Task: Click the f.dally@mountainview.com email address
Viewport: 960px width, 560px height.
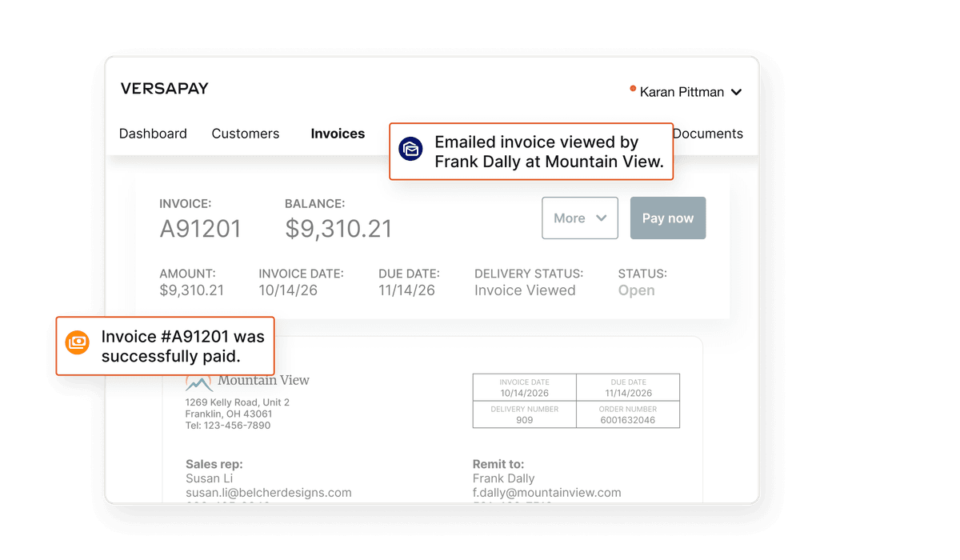Action: [x=546, y=493]
